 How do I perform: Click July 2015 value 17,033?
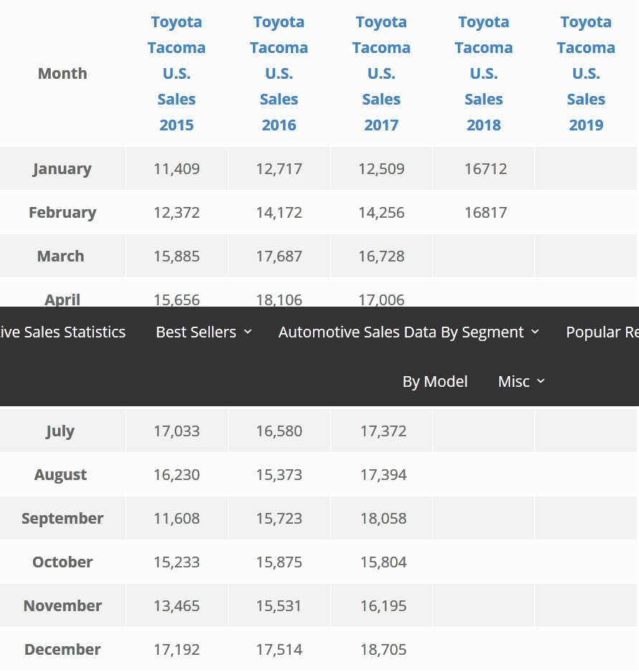[176, 431]
